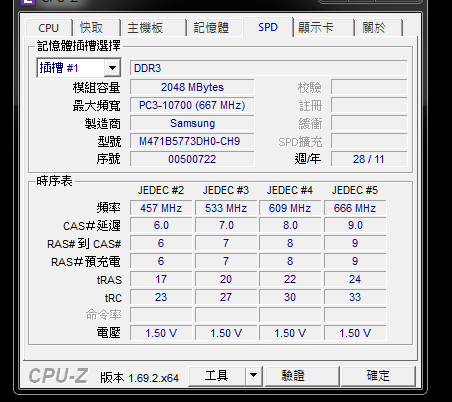
Task: Click the tRC value 30
Action: 290,297
